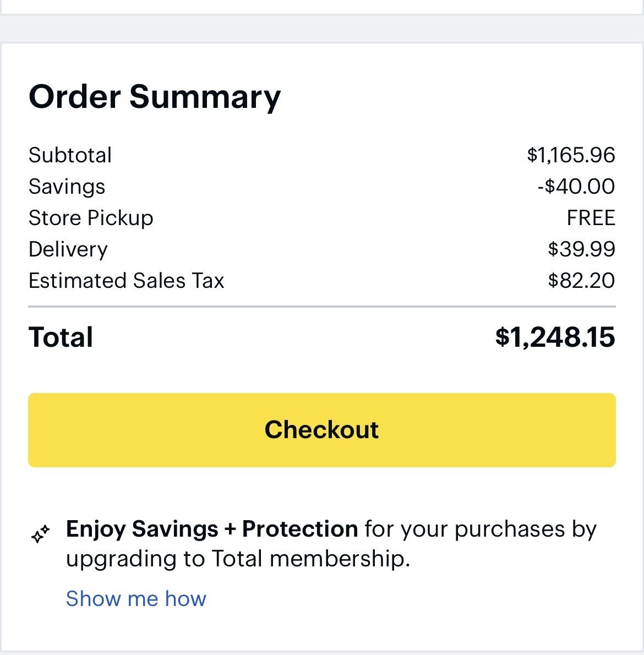
Task: Click the bold Enjoy Savings + Protection text
Action: [x=212, y=529]
